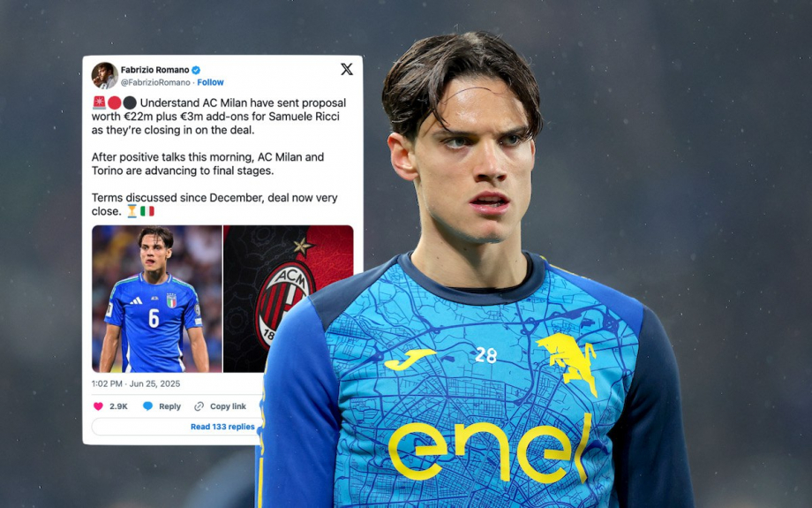The image size is (812, 508).
Task: Click the Italian flag emoji in tweet
Action: coord(147,211)
